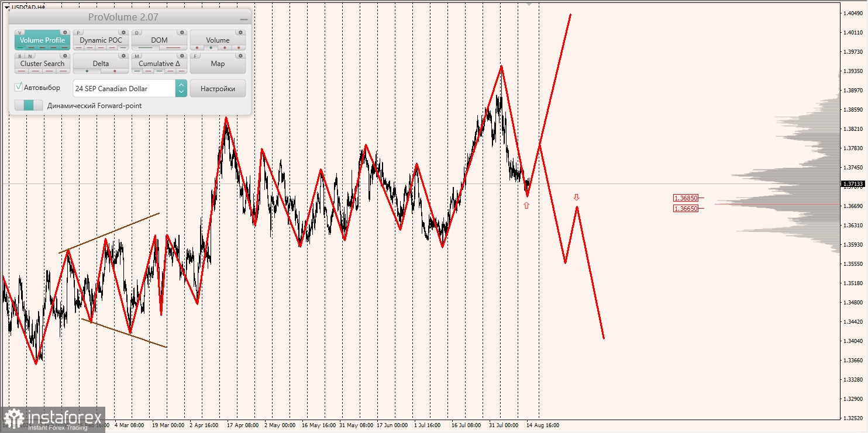Activate the Delta button
Screen dimensions: 868x433
pos(101,64)
